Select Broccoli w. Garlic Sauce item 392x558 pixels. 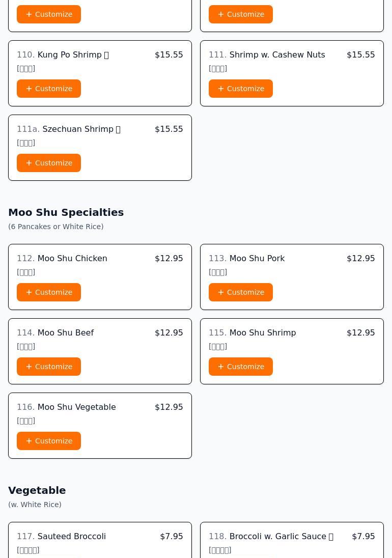pyautogui.click(x=277, y=536)
